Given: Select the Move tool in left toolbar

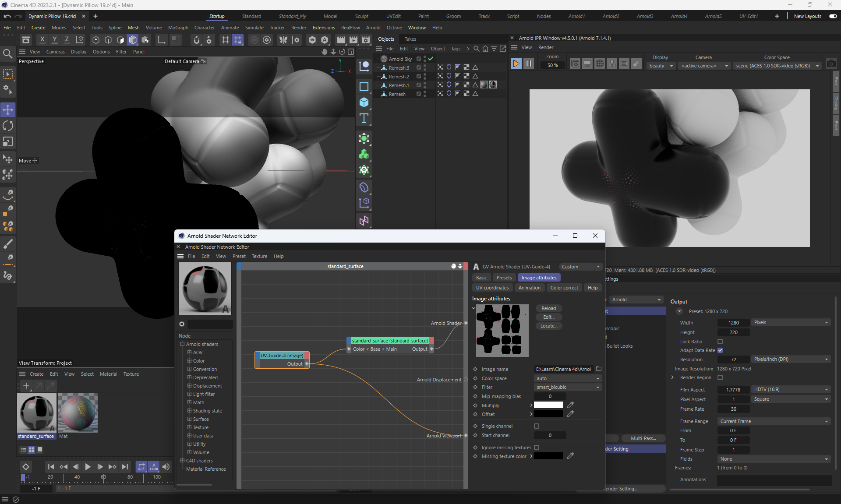Looking at the screenshot, I should 8,110.
